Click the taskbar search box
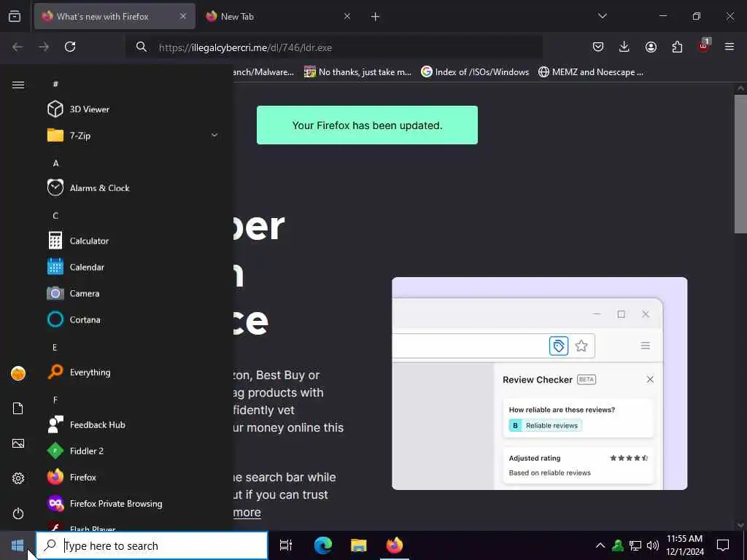The image size is (747, 560). (x=152, y=545)
